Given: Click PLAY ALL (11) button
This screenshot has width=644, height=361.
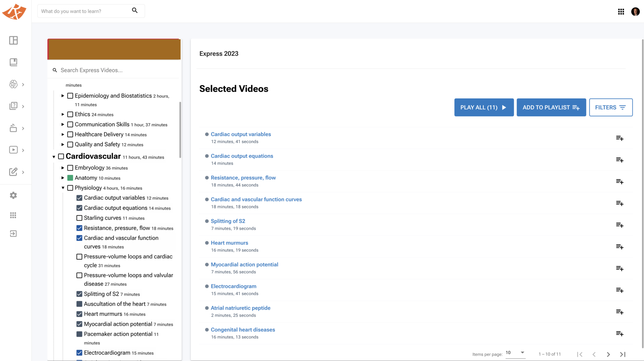Looking at the screenshot, I should [484, 107].
